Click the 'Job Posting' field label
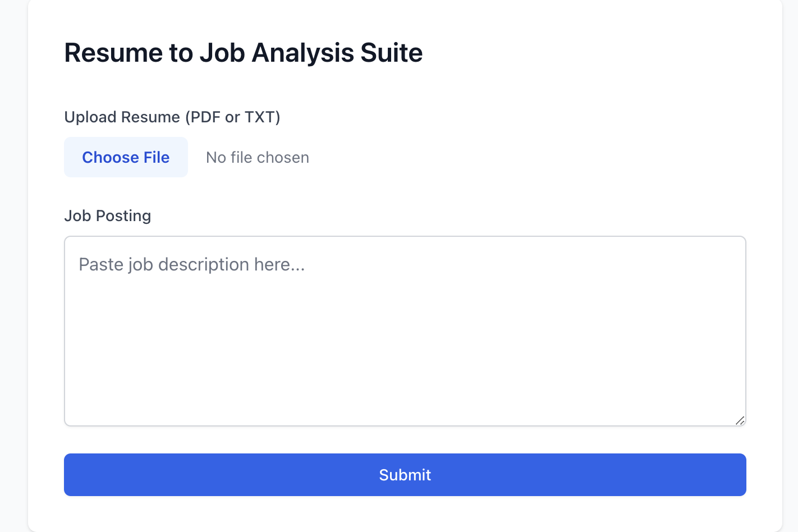The width and height of the screenshot is (798, 532). click(108, 215)
